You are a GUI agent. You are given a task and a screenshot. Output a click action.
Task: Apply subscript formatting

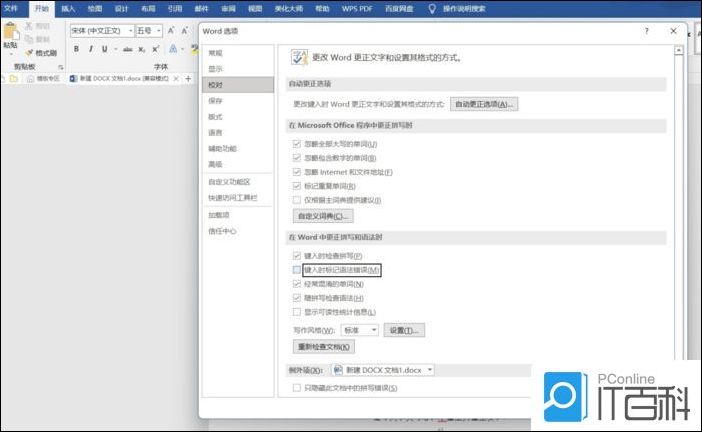click(x=141, y=49)
